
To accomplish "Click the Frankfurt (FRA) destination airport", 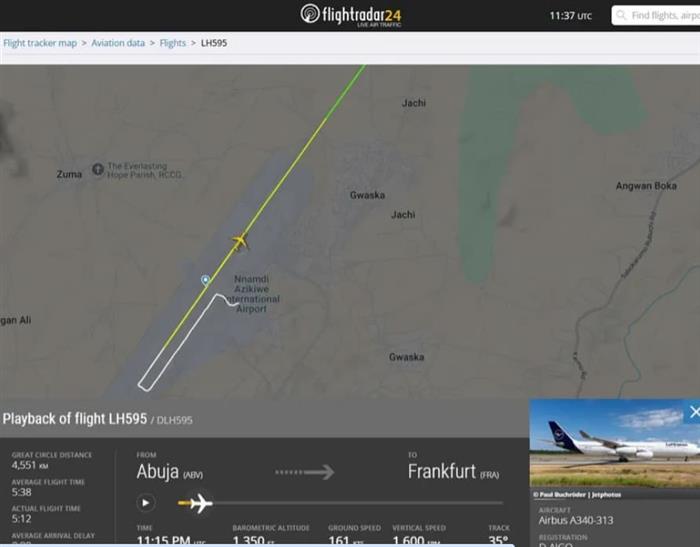I will (x=454, y=472).
